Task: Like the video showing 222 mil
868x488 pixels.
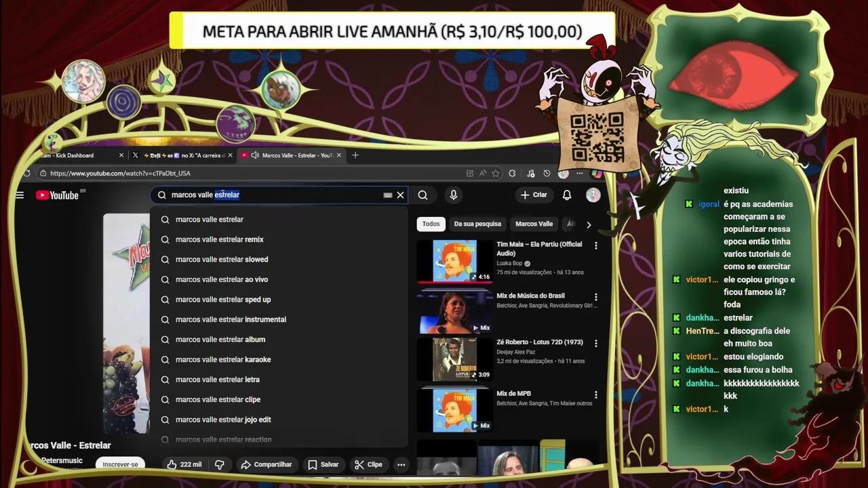Action: [x=184, y=464]
